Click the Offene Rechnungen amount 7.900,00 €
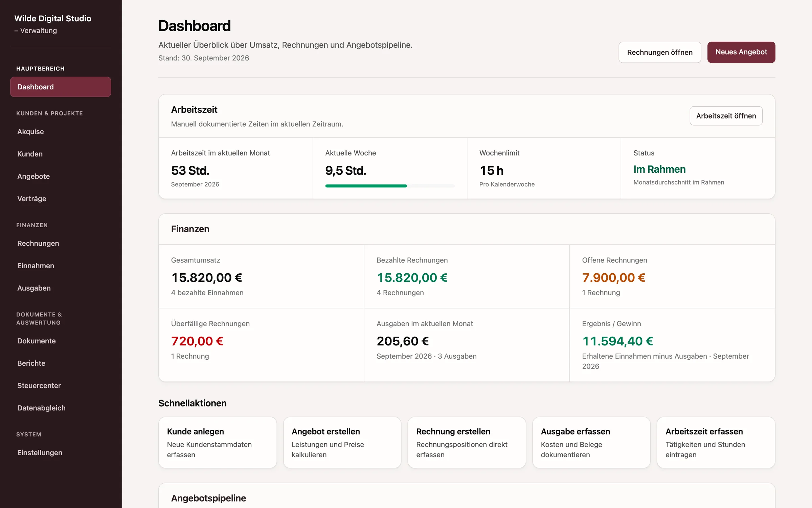812x508 pixels. click(x=614, y=278)
